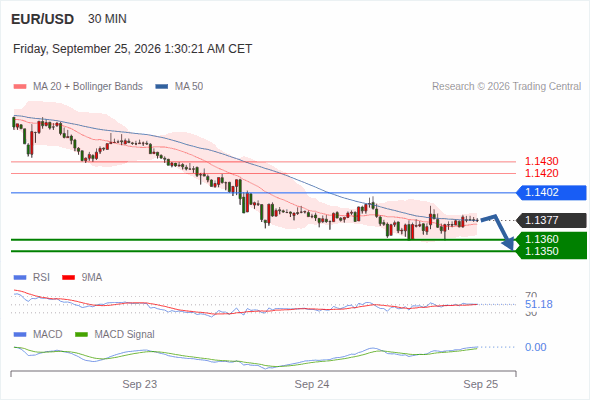Click the 1.1420 resistance level label

[x=541, y=173]
